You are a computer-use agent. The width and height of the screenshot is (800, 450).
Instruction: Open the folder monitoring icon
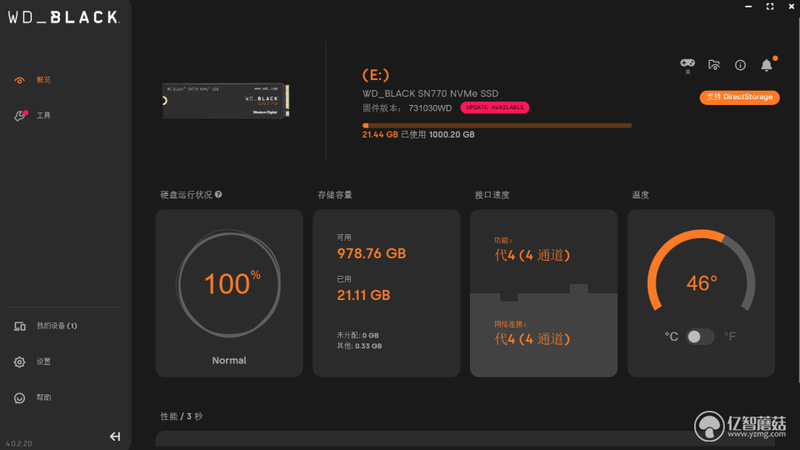714,65
